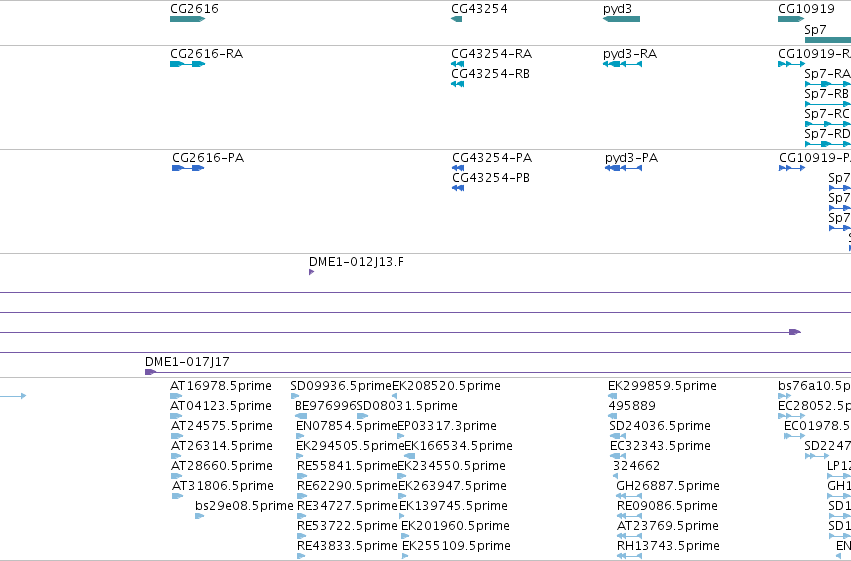Select EST EK299859.5prime
This screenshot has height=561, width=851.
(662, 386)
